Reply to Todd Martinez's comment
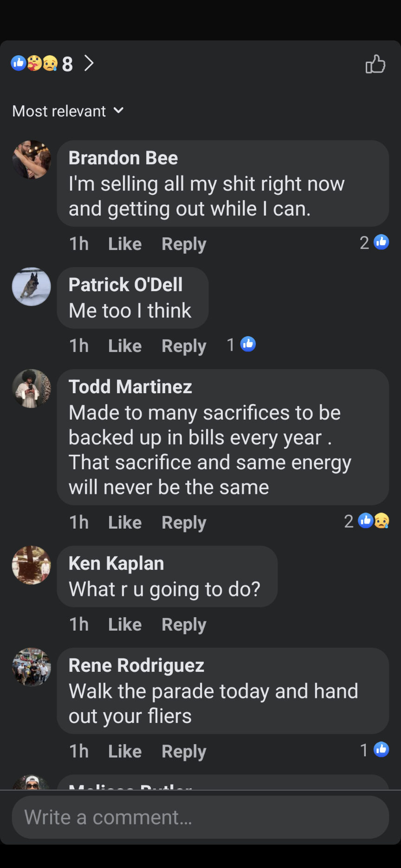Image resolution: width=401 pixels, height=868 pixels. tap(184, 523)
